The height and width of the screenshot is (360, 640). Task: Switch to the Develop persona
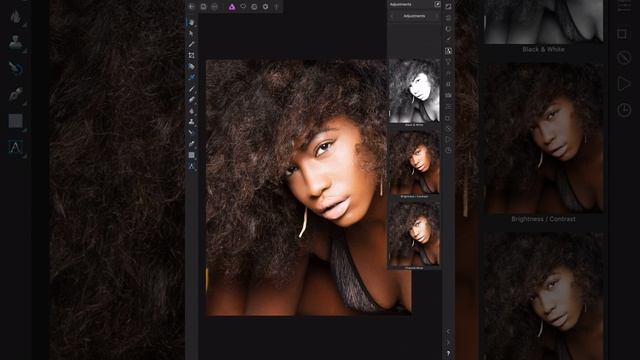pyautogui.click(x=265, y=7)
